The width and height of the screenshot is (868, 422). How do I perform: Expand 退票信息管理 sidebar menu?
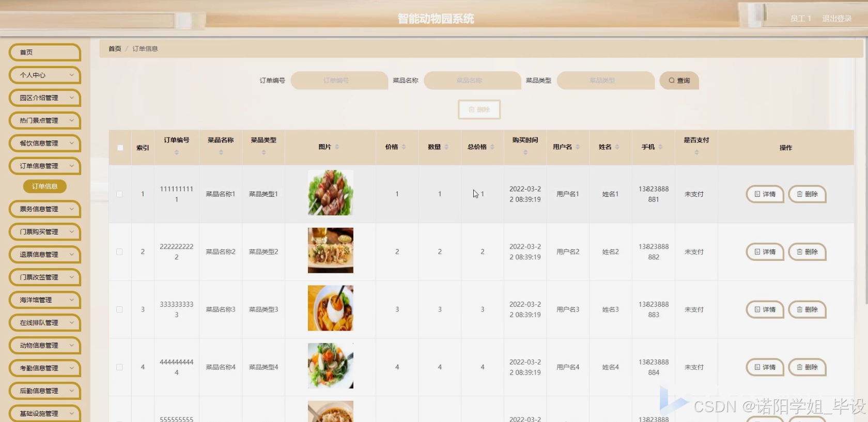click(x=45, y=255)
